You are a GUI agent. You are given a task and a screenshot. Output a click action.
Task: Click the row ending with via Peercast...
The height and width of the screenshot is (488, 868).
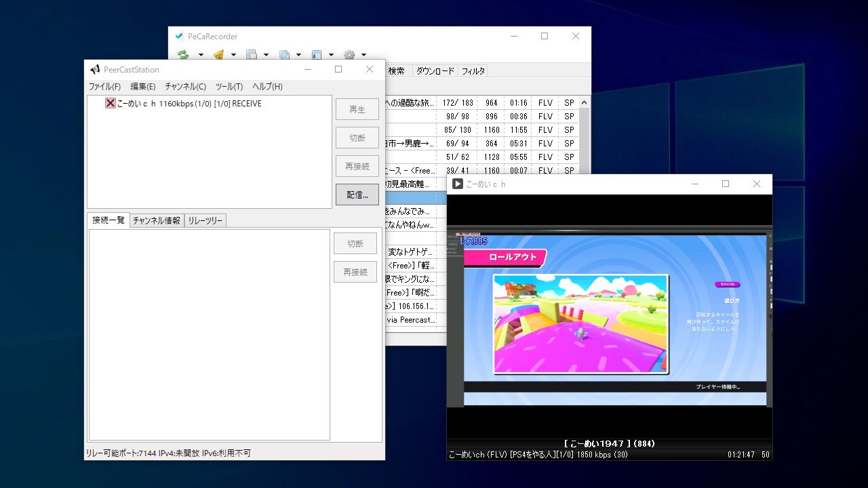tap(416, 320)
